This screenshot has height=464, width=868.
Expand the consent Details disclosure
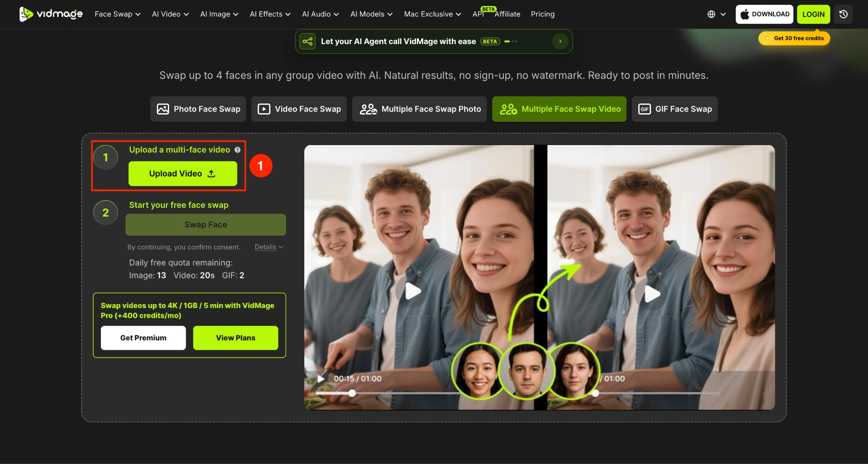pyautogui.click(x=268, y=247)
